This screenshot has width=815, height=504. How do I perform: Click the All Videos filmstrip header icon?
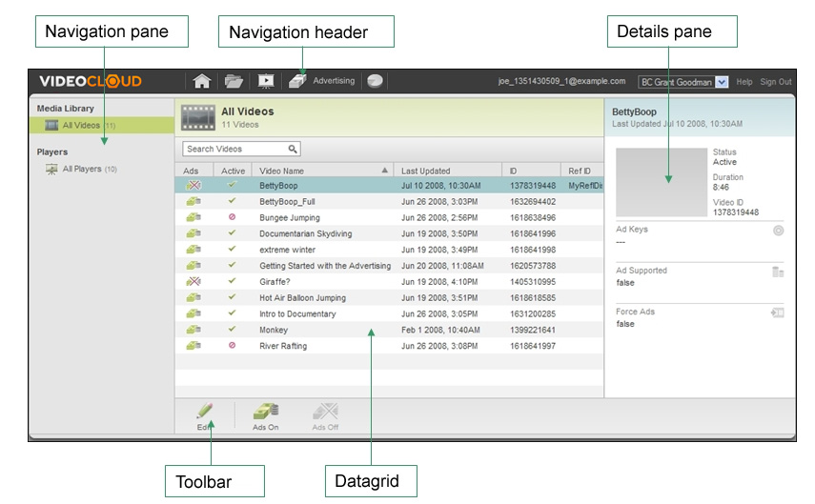click(198, 118)
